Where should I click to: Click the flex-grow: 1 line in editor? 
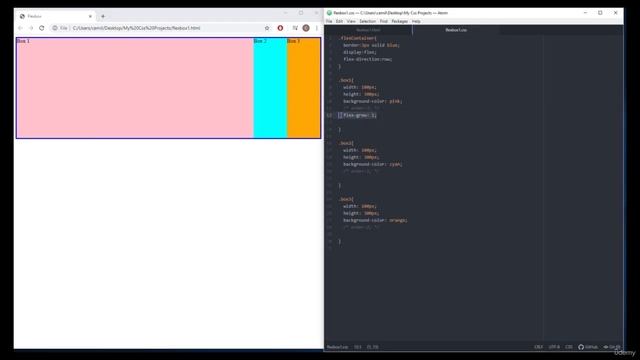[x=359, y=115]
